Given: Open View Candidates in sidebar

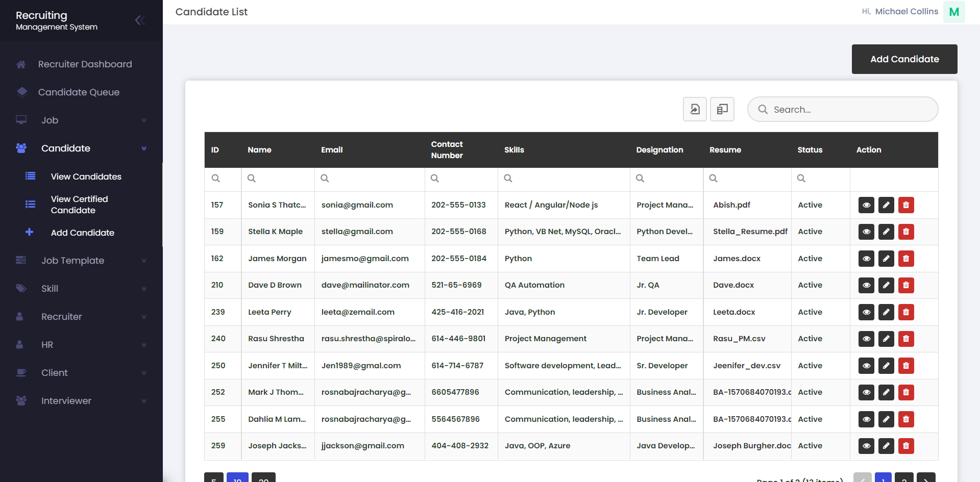Looking at the screenshot, I should 86,176.
